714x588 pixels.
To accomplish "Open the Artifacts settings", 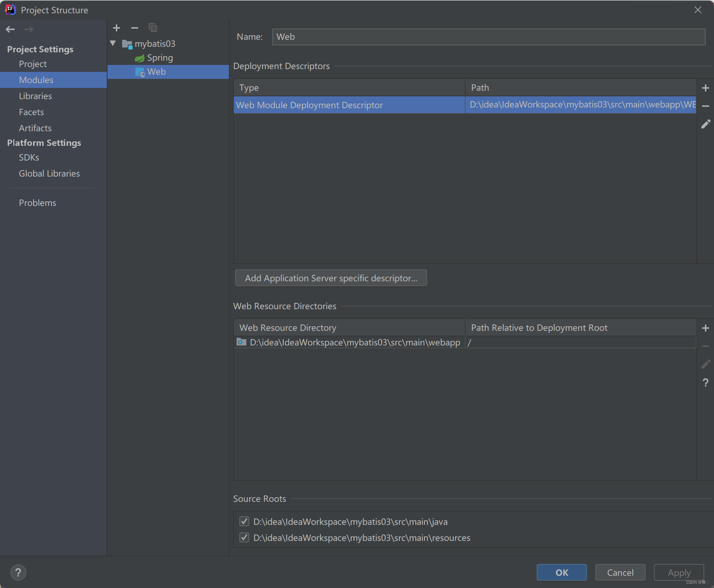I will (x=35, y=128).
